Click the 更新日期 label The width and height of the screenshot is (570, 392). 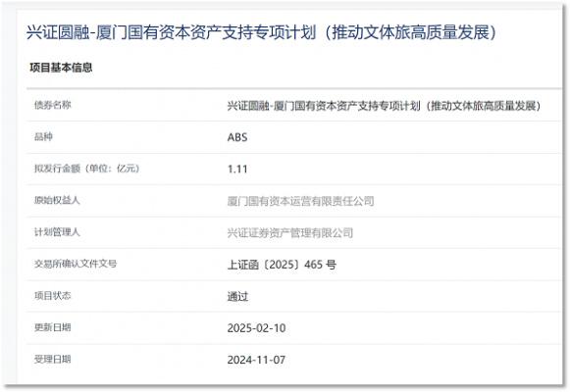pyautogui.click(x=53, y=327)
